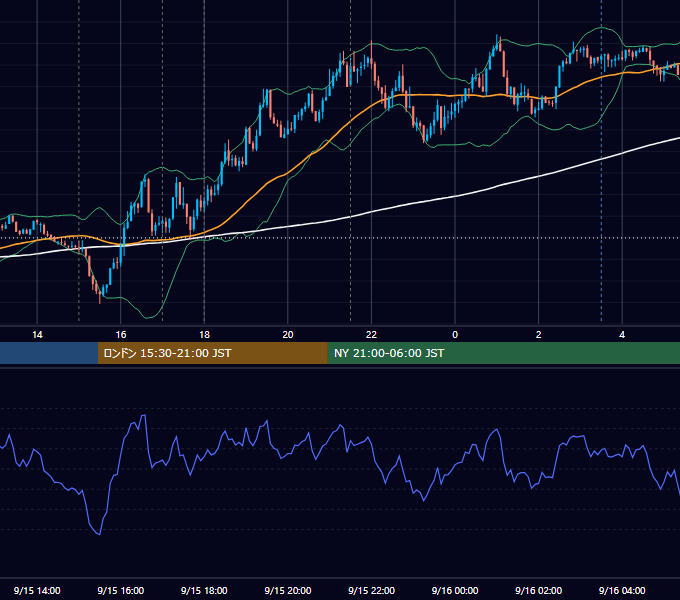Image resolution: width=680 pixels, height=600 pixels.
Task: Click the '9/15 20:00' indicator axis label
Action: (x=288, y=590)
